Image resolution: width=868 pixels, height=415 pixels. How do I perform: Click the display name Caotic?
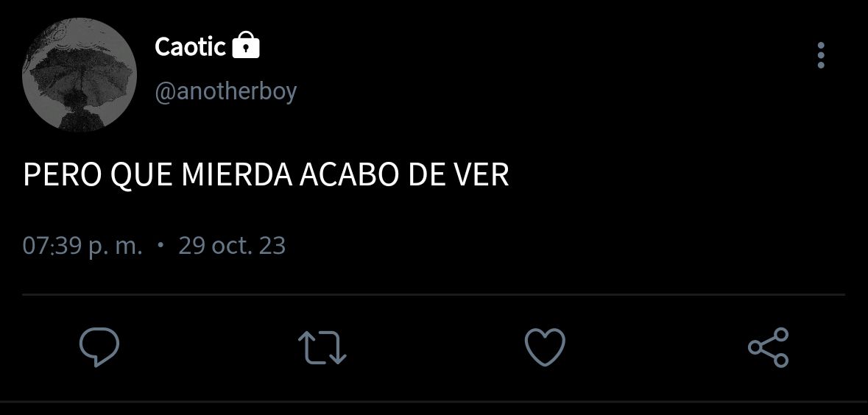point(191,46)
